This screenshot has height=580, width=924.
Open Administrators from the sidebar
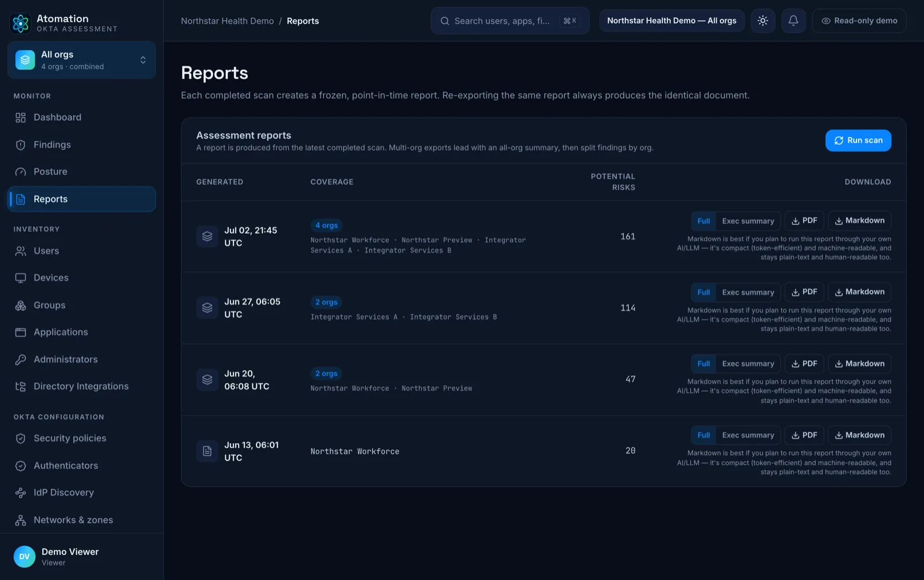point(81,360)
